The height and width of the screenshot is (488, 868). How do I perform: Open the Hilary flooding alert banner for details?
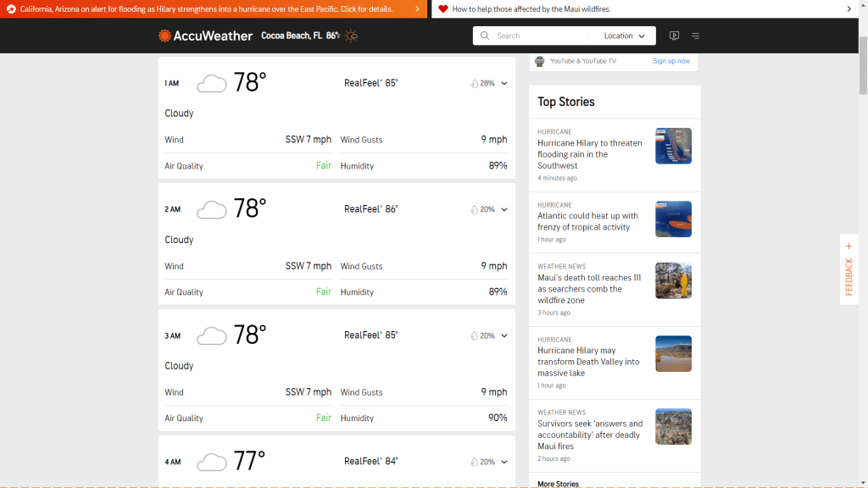click(x=208, y=8)
